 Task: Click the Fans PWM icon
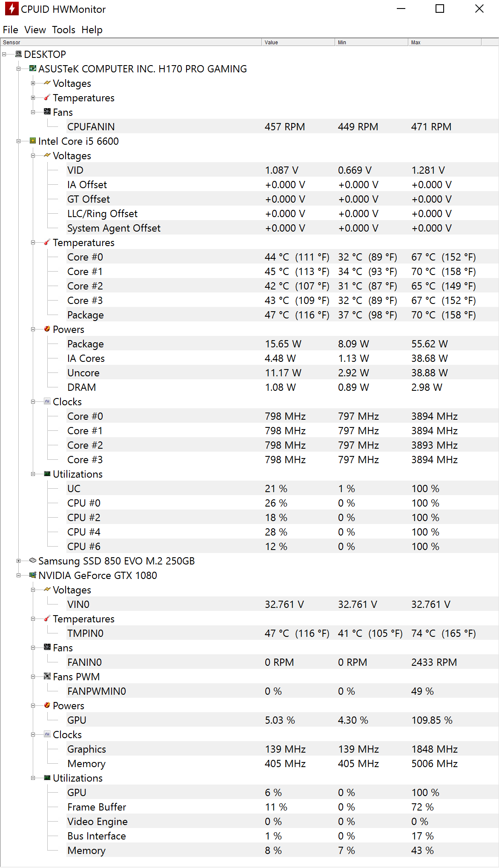[47, 676]
